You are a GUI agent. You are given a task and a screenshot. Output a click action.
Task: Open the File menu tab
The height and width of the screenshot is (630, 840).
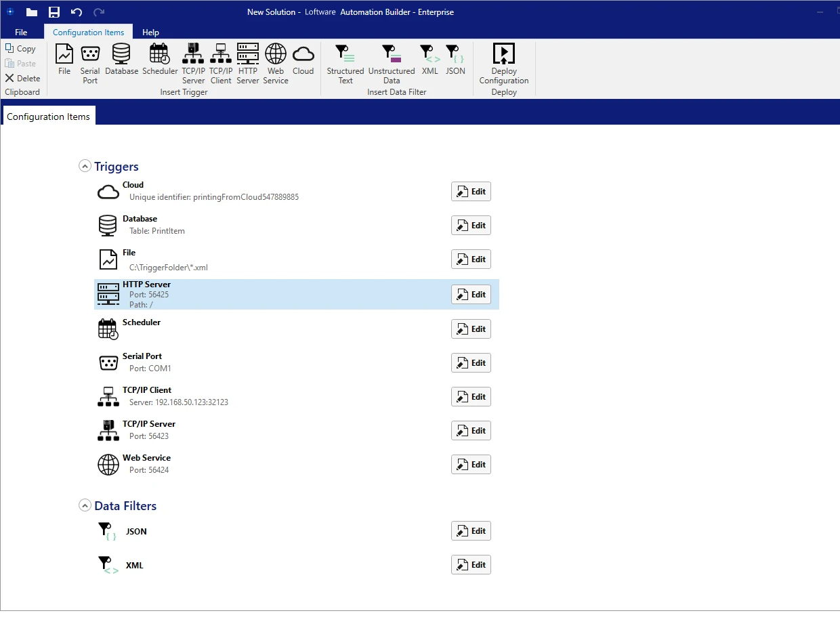pos(21,32)
